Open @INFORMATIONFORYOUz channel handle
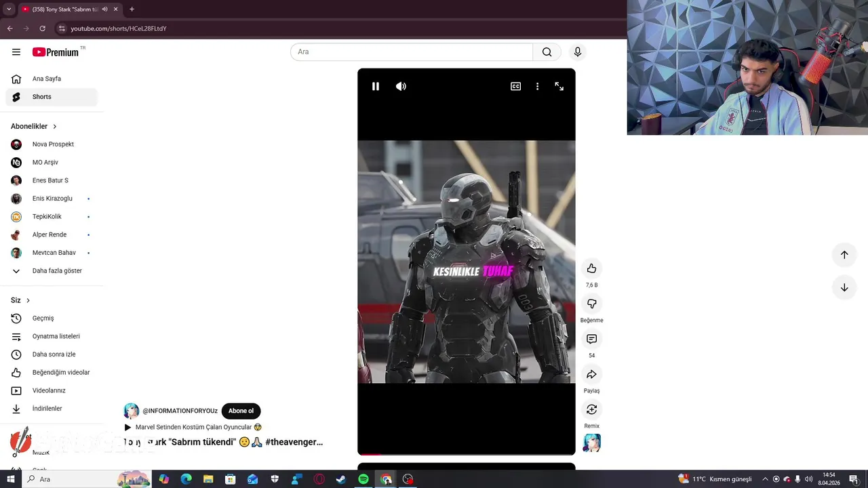 coord(180,411)
